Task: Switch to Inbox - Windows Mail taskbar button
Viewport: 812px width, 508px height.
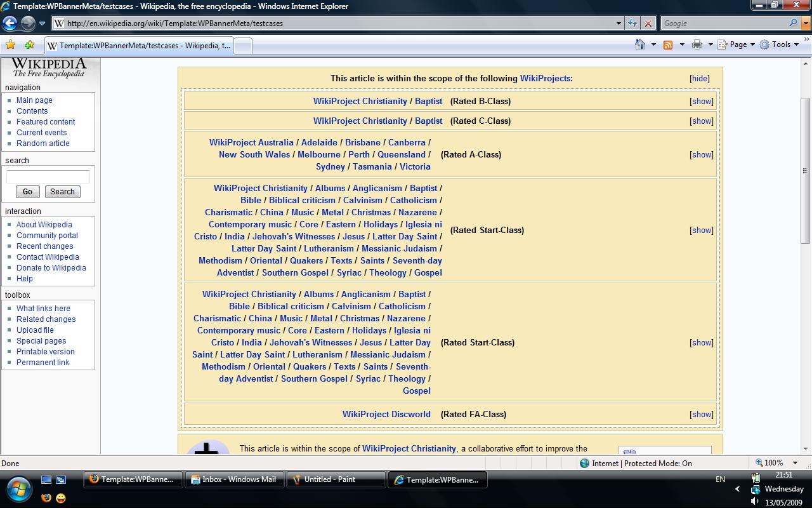Action: [x=234, y=479]
